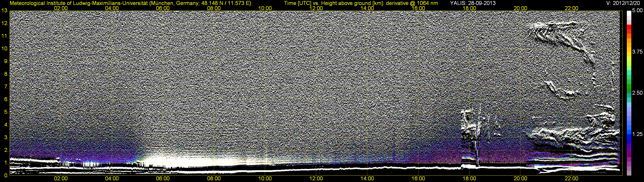Screen dimensions: 644x182
Task: Click the 18:00 label on bottom time axis
Action: 469,179
